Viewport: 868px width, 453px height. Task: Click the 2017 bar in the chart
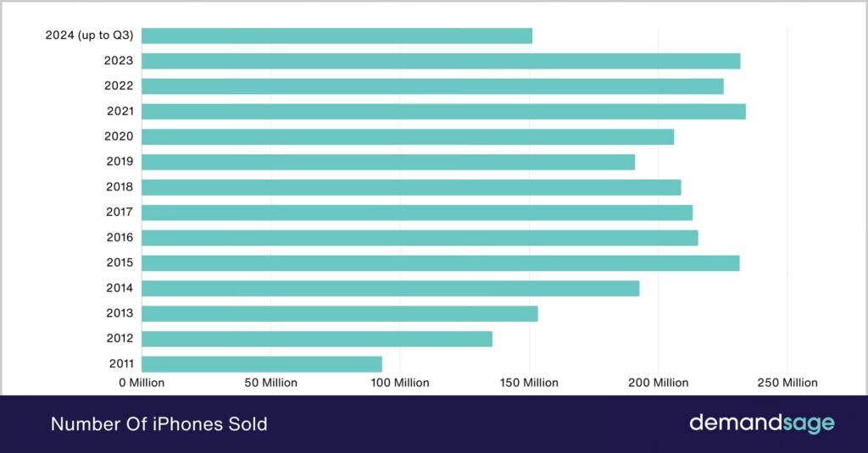pos(417,213)
